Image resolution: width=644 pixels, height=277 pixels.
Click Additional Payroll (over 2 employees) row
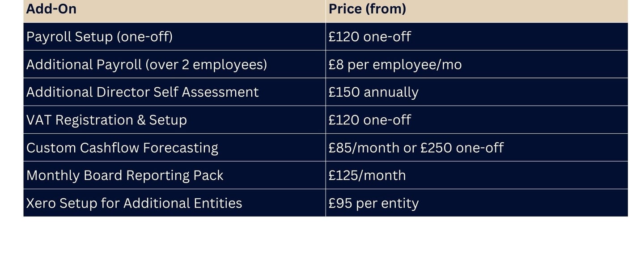click(x=326, y=64)
